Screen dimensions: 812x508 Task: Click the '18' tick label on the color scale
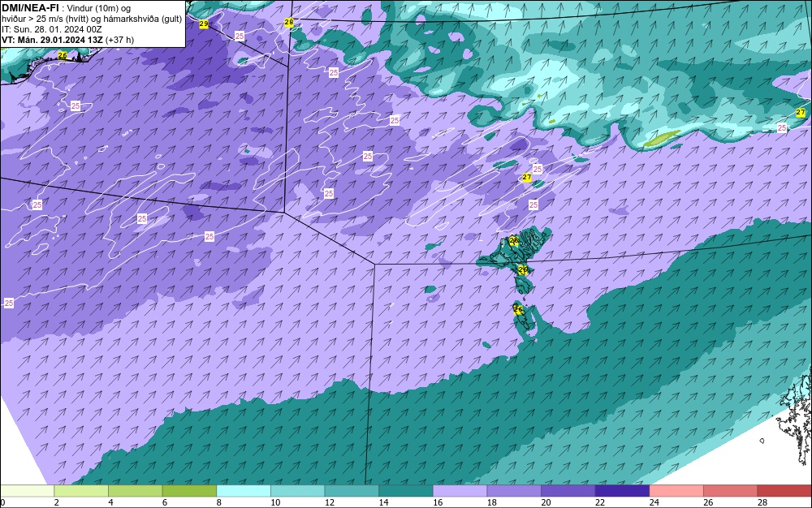point(492,502)
